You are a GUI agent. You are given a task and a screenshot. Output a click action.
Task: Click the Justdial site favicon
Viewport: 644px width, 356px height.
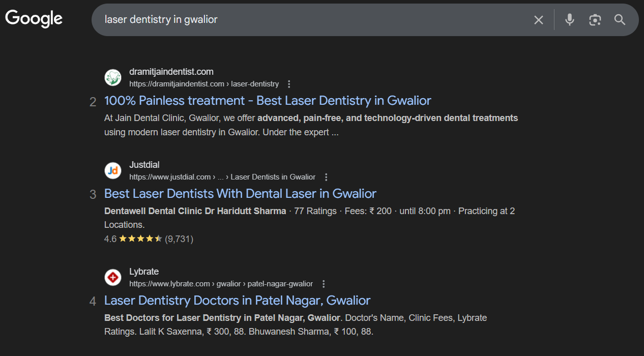pyautogui.click(x=113, y=171)
